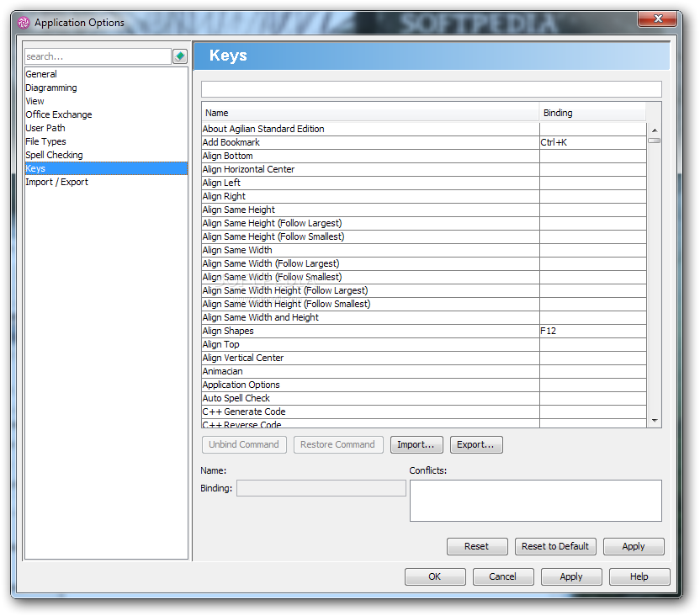Close the Application Options dialog

pyautogui.click(x=657, y=19)
